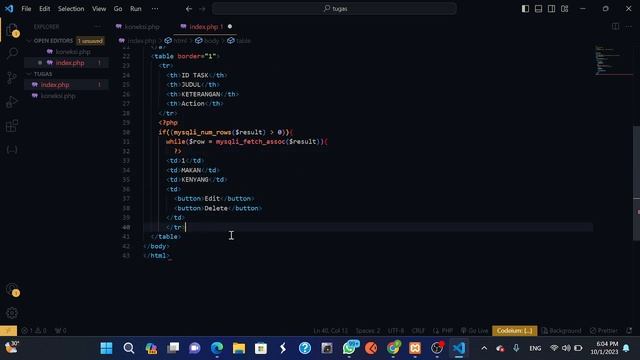Image resolution: width=640 pixels, height=360 pixels.
Task: Click the Codeium status bar button
Action: coord(514,331)
